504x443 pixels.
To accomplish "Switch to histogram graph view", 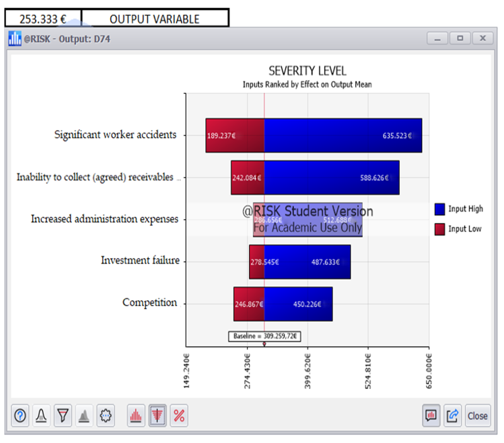I will pyautogui.click(x=136, y=416).
